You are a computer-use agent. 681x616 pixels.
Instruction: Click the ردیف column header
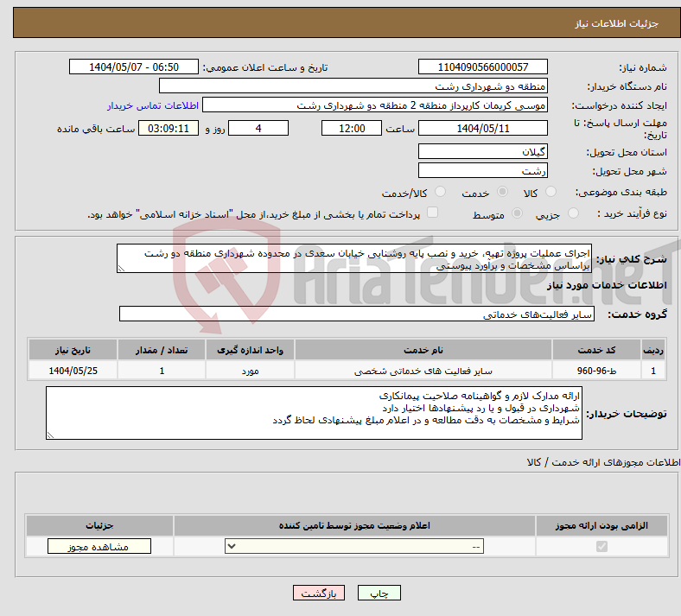click(x=653, y=350)
